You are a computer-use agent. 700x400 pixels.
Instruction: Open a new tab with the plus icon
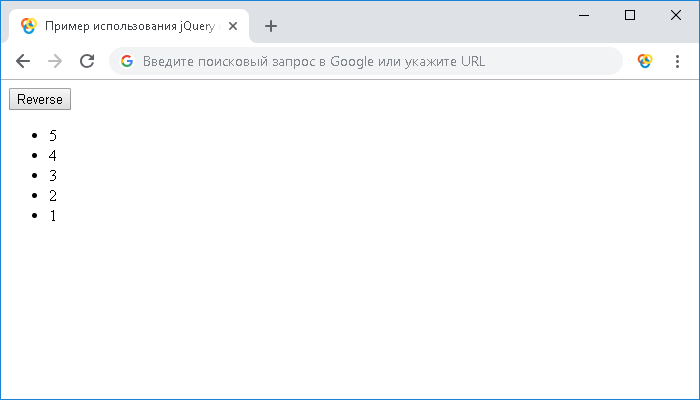coord(271,26)
